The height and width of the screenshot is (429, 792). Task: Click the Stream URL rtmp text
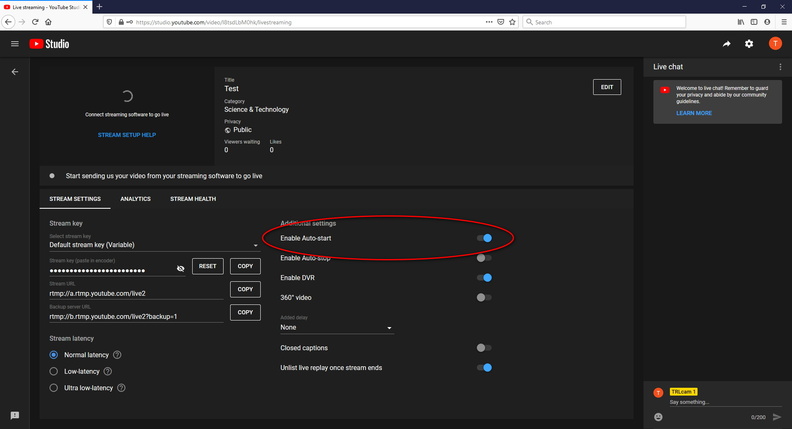(x=97, y=294)
